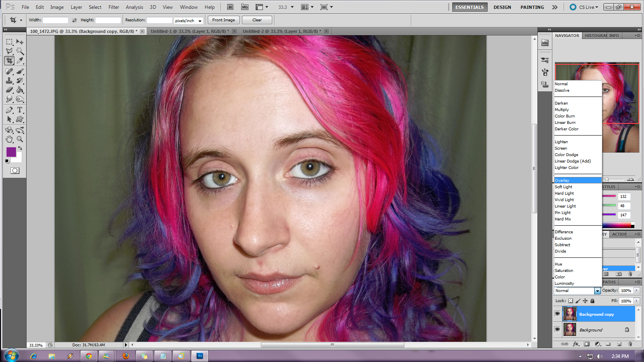The height and width of the screenshot is (362, 644).
Task: Toggle lock transparent pixels for the layer
Action: [x=570, y=301]
